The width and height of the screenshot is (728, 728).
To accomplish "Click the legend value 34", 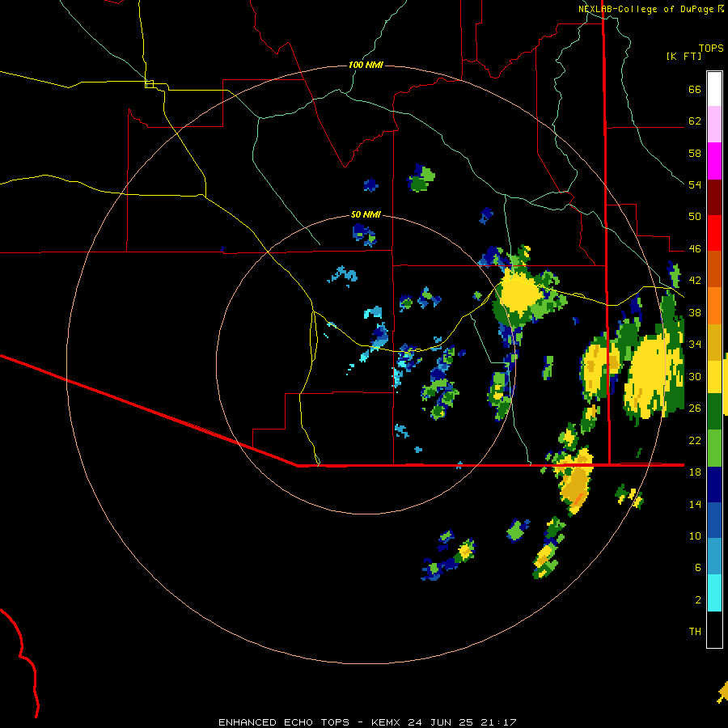I will tap(695, 345).
